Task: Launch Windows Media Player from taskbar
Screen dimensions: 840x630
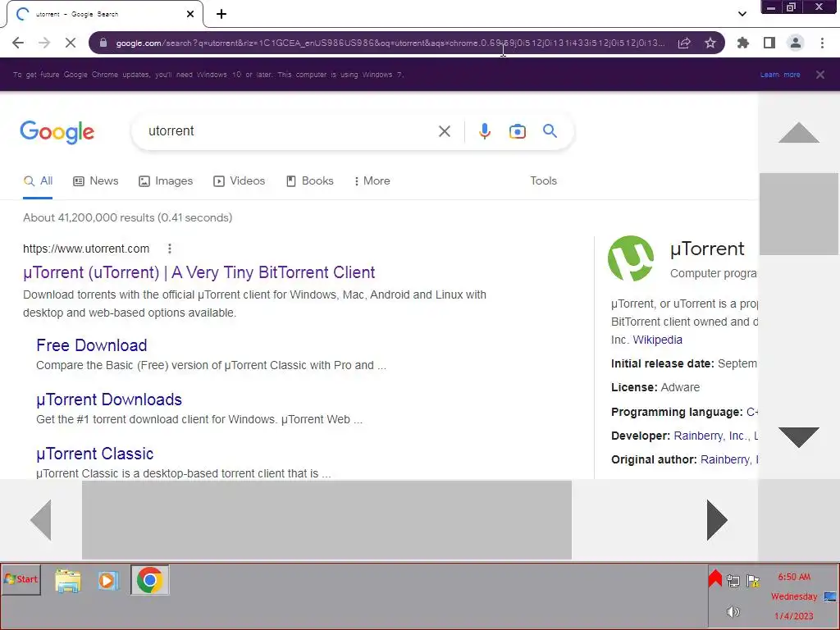Action: pyautogui.click(x=109, y=581)
